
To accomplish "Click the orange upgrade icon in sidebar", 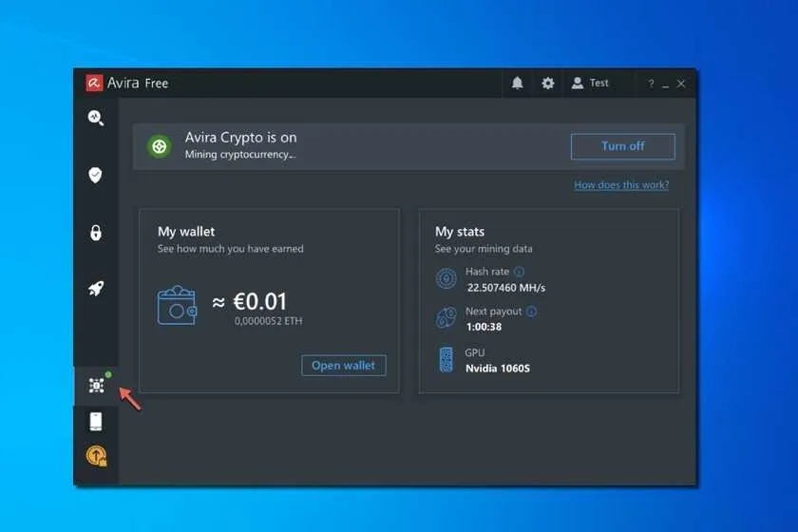I will tap(97, 456).
